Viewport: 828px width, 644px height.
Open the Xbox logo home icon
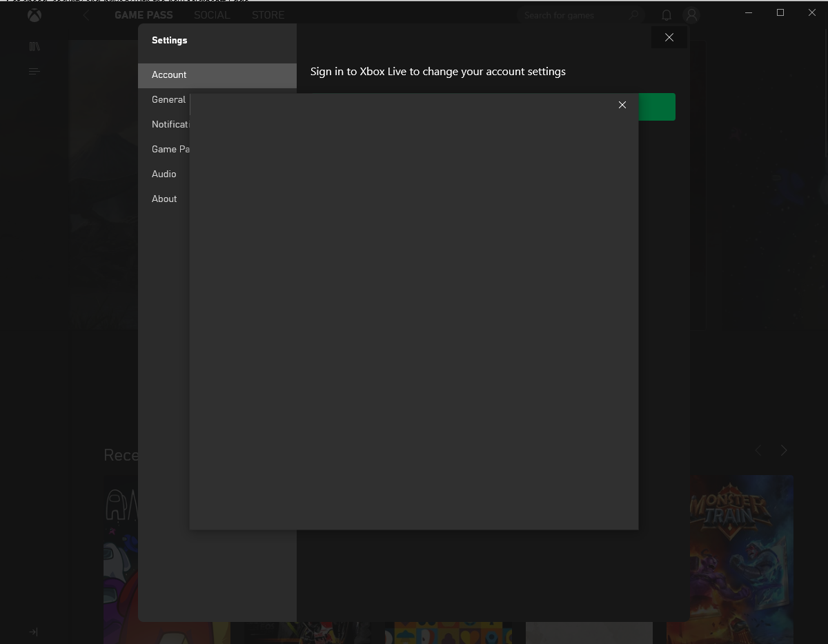click(34, 15)
